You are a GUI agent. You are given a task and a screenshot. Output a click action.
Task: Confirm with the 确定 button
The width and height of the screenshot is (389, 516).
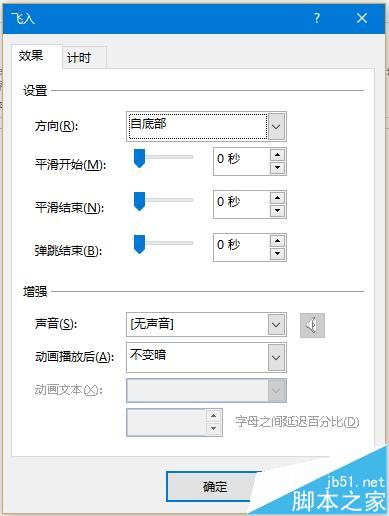215,487
